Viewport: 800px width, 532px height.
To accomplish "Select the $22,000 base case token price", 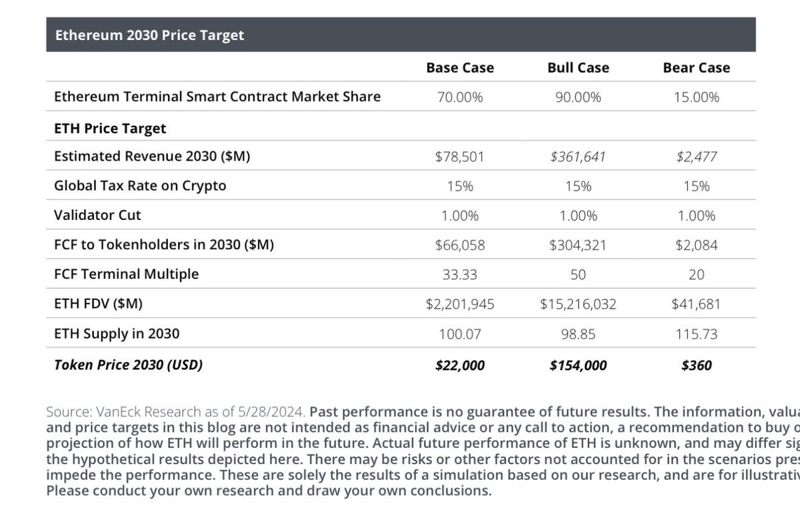I will pyautogui.click(x=460, y=365).
